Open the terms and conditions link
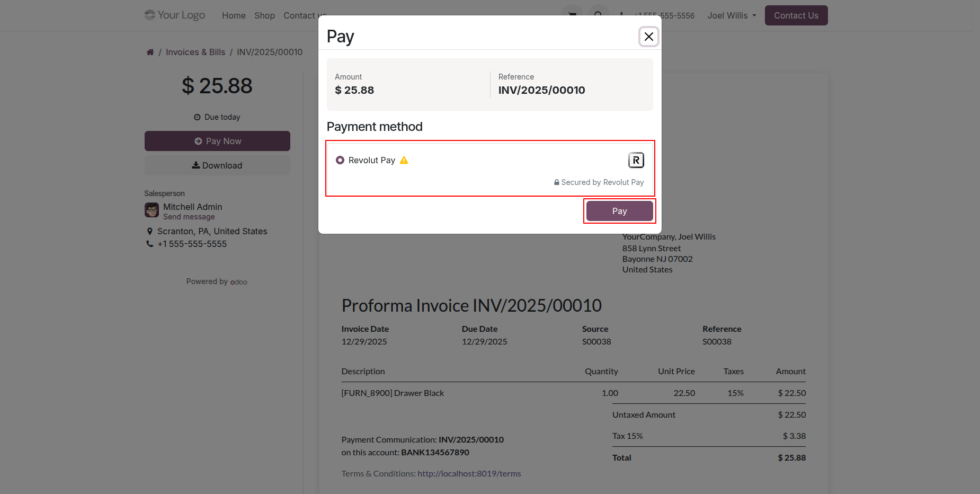The image size is (980, 494). (469, 473)
